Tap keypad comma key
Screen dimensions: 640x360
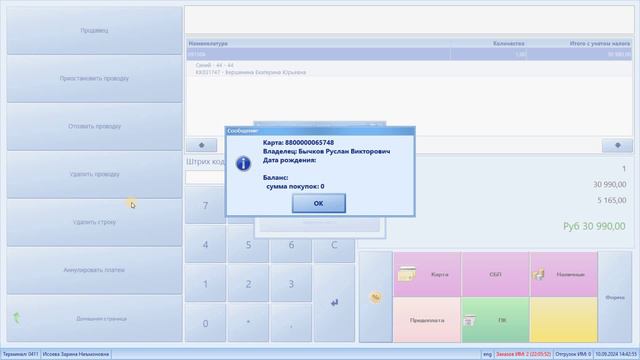pyautogui.click(x=291, y=323)
